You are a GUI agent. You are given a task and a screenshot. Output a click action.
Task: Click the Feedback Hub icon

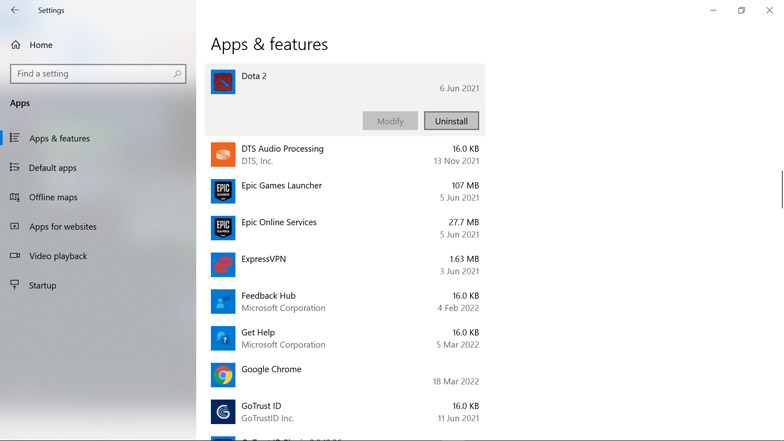pos(223,302)
